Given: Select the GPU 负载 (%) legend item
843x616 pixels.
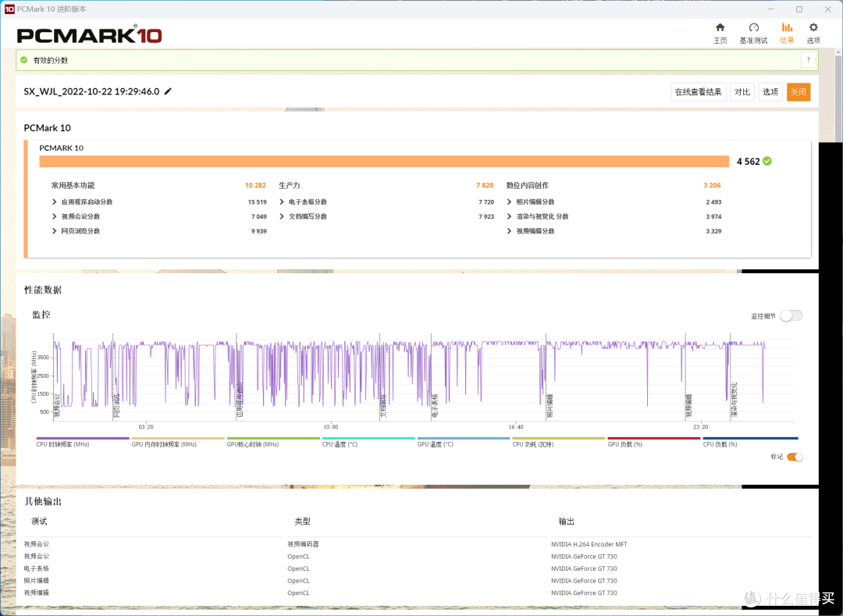Looking at the screenshot, I should 654,442.
